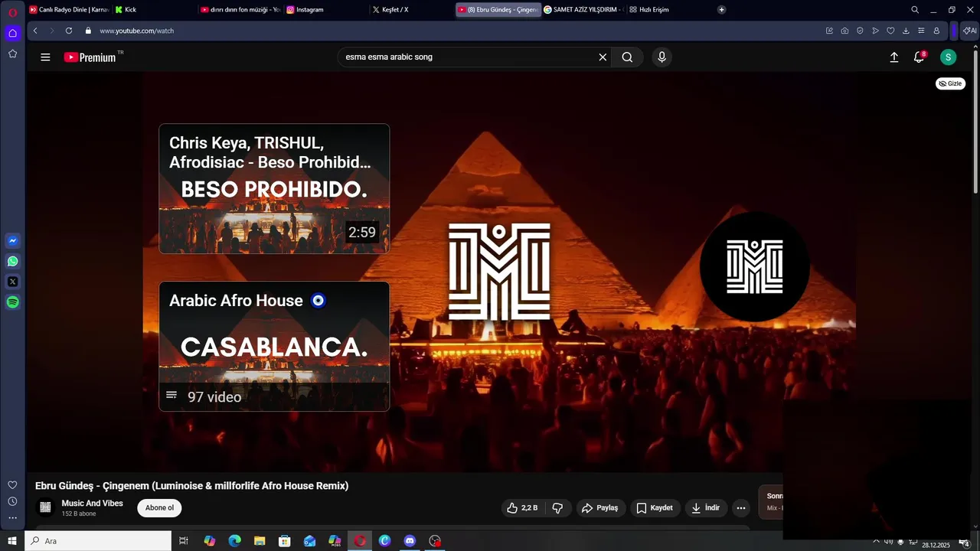Image resolution: width=980 pixels, height=551 pixels.
Task: Open sidebar history clock icon
Action: [x=12, y=501]
